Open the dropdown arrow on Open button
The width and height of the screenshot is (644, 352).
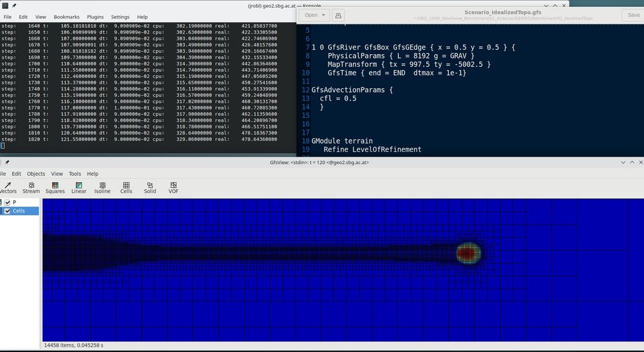(x=324, y=15)
